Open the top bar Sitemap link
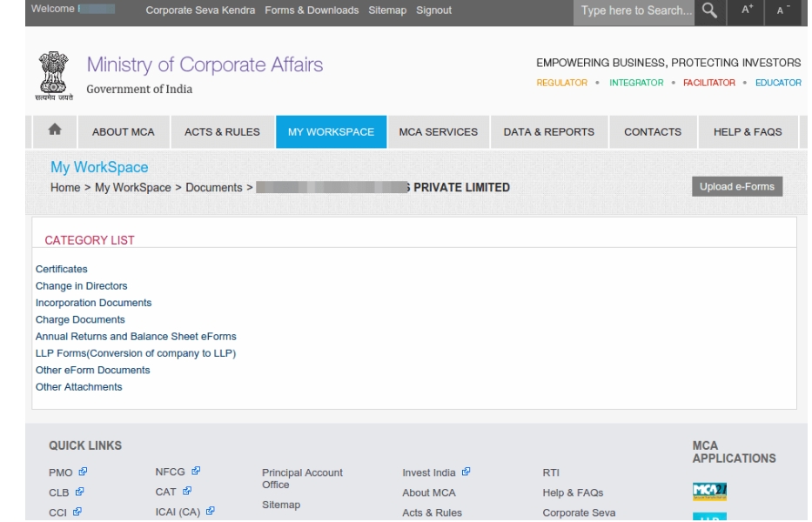812x522 pixels. click(387, 10)
